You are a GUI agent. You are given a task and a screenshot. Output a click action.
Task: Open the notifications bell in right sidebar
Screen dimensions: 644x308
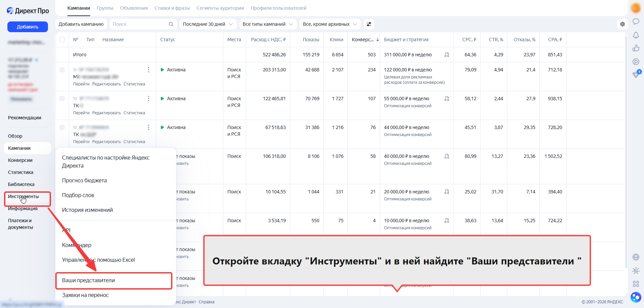(x=636, y=35)
